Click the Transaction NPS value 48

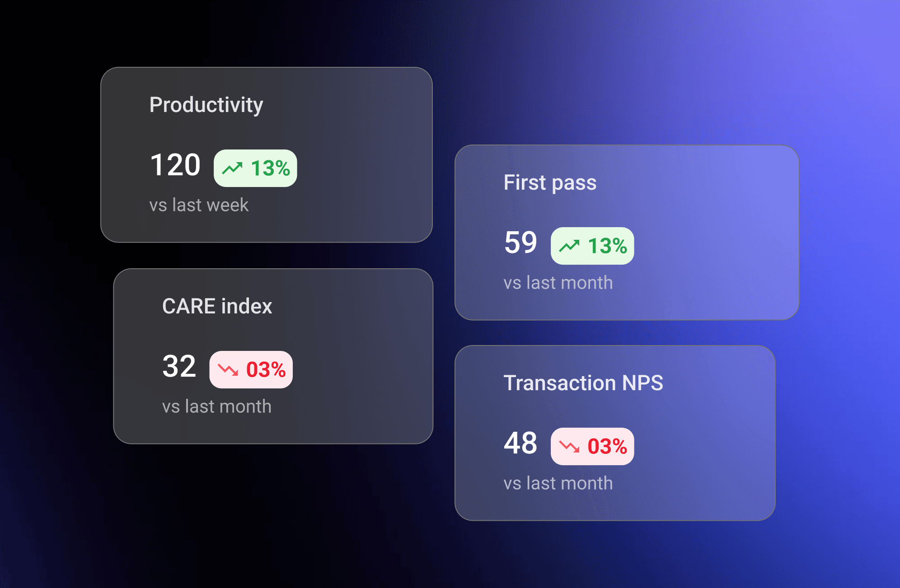[x=520, y=443]
